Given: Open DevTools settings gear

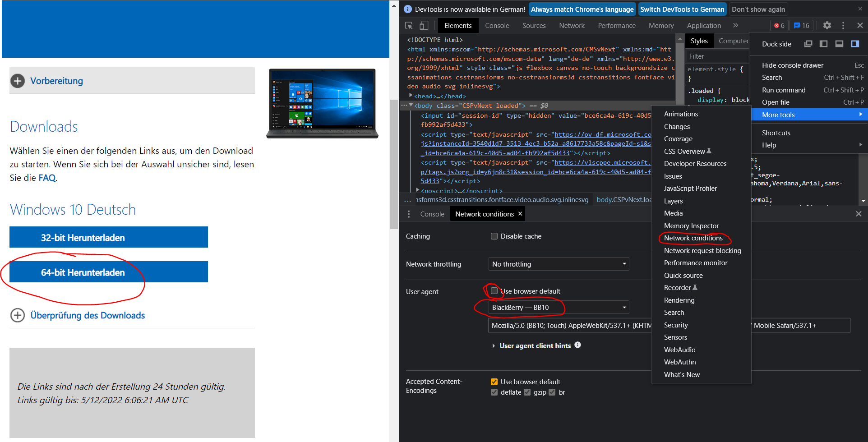Looking at the screenshot, I should [x=827, y=26].
